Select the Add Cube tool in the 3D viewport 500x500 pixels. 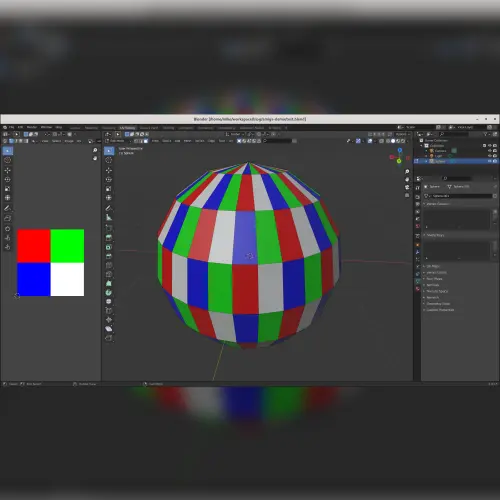(109, 228)
